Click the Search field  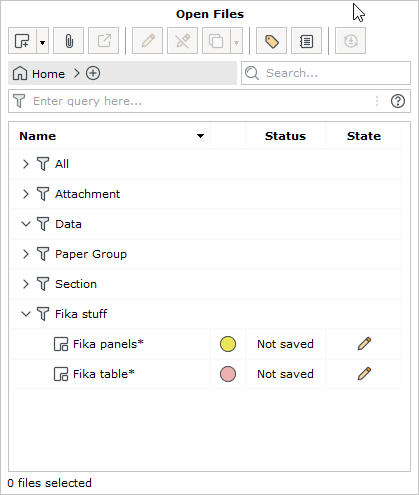click(x=326, y=73)
